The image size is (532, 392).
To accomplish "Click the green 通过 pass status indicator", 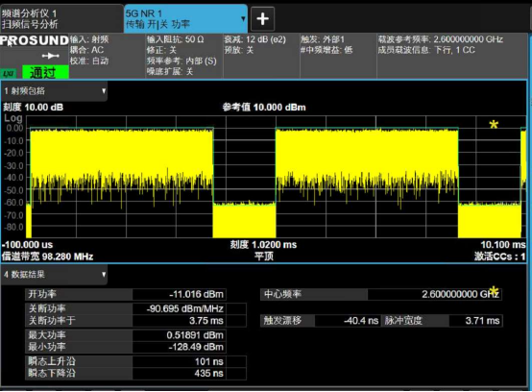I will tap(45, 73).
